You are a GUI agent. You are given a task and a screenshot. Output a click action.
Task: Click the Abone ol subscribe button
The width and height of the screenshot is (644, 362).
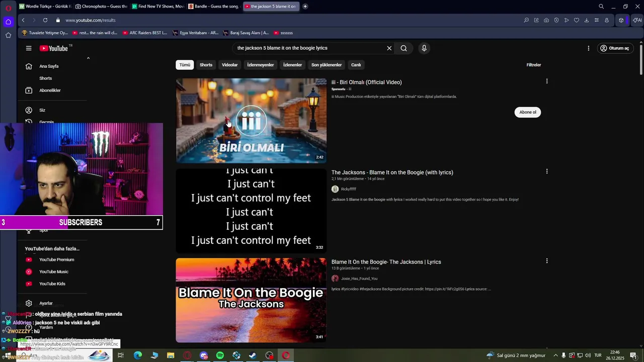[528, 112]
